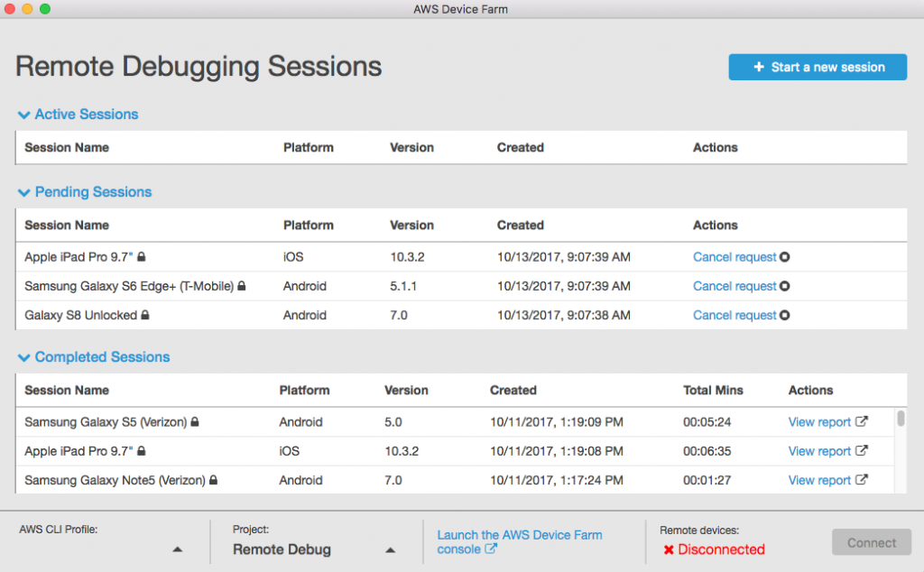Cancel request for Apple iPad Pro 9.7"
This screenshot has height=572, width=924.
click(x=735, y=257)
